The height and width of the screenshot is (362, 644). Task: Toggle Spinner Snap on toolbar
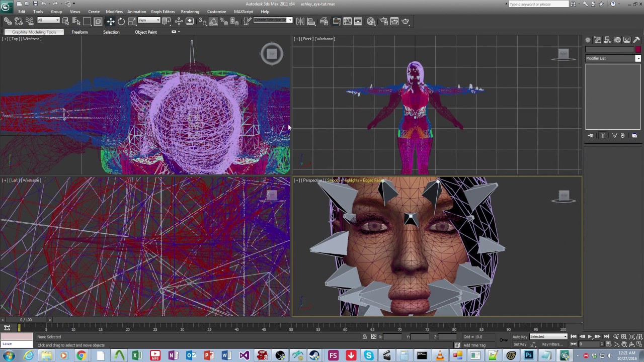point(234,21)
